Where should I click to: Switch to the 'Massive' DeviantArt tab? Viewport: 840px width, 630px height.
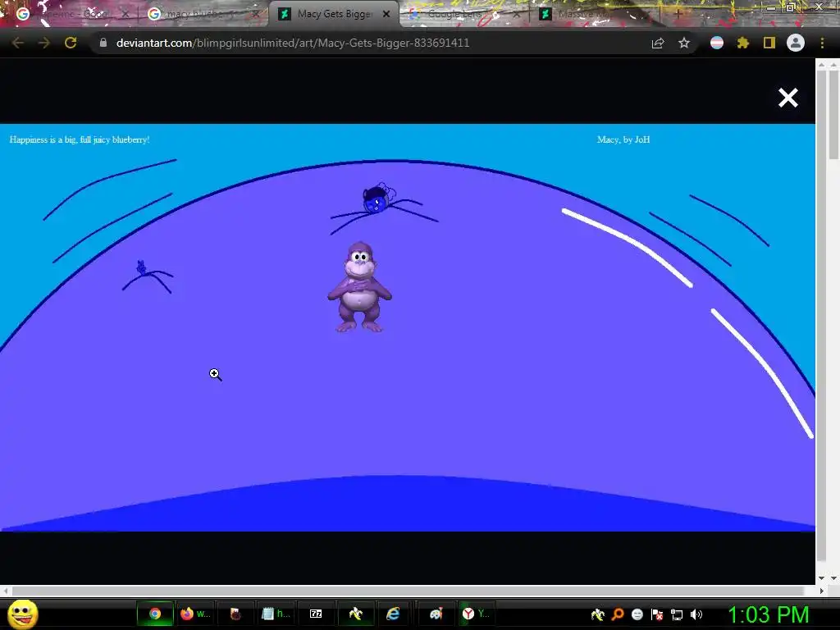(x=595, y=15)
